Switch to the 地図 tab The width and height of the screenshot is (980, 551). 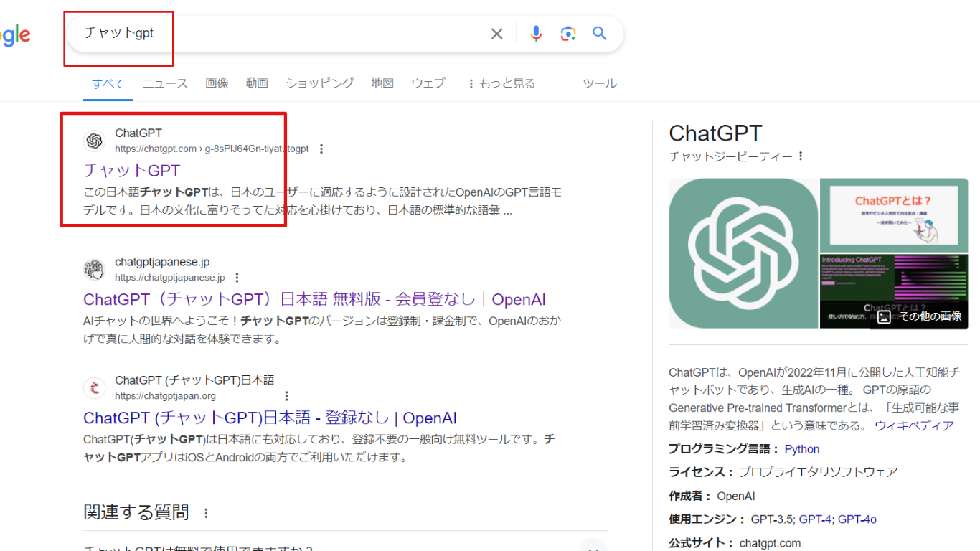click(382, 83)
